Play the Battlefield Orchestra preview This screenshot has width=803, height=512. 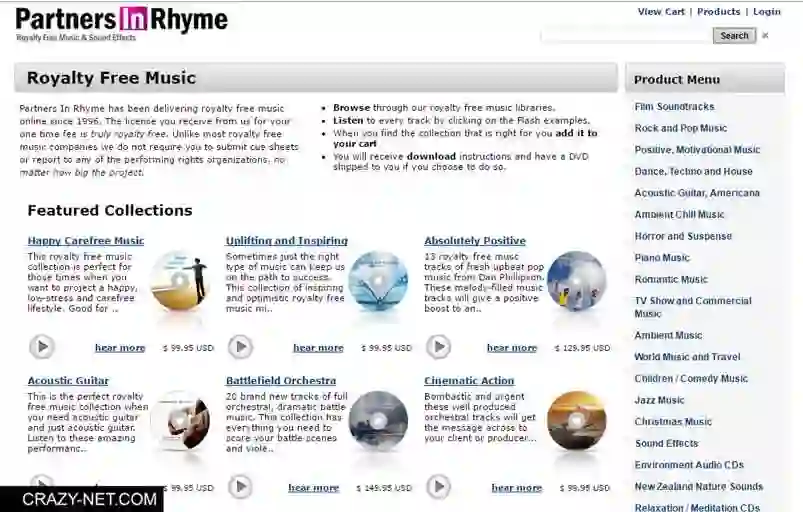240,486
